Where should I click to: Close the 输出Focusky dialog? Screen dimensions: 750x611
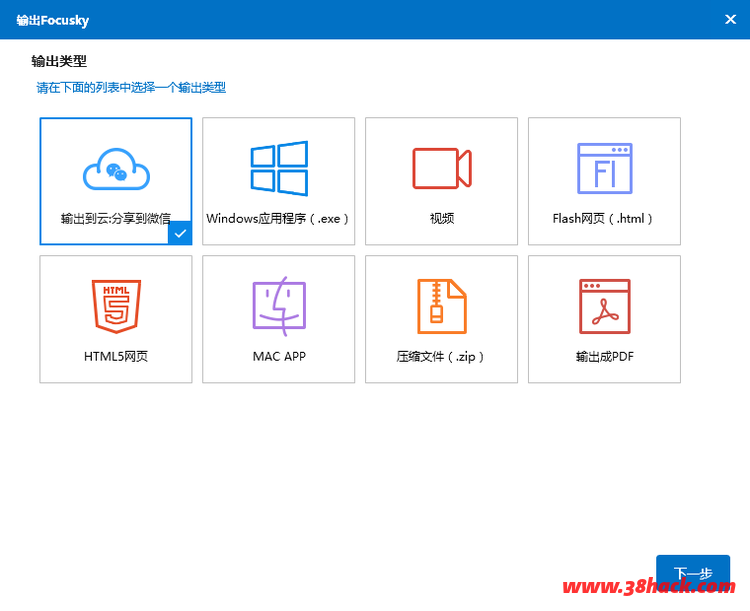coord(730,19)
